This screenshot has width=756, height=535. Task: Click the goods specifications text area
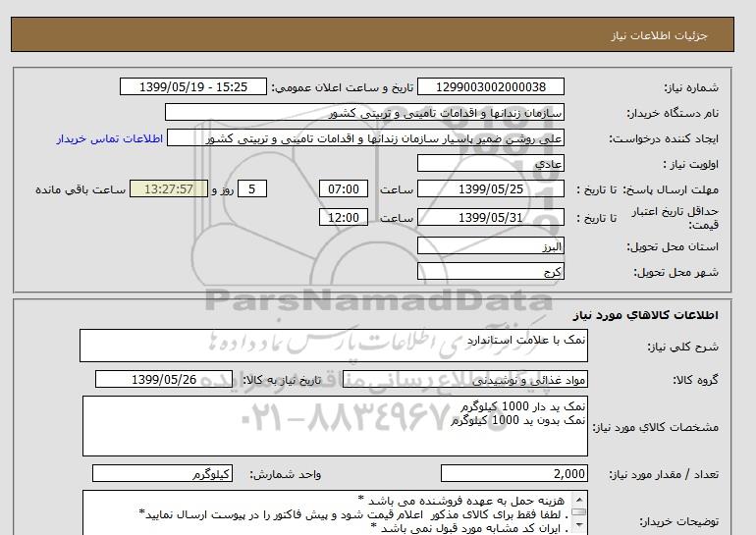point(335,426)
